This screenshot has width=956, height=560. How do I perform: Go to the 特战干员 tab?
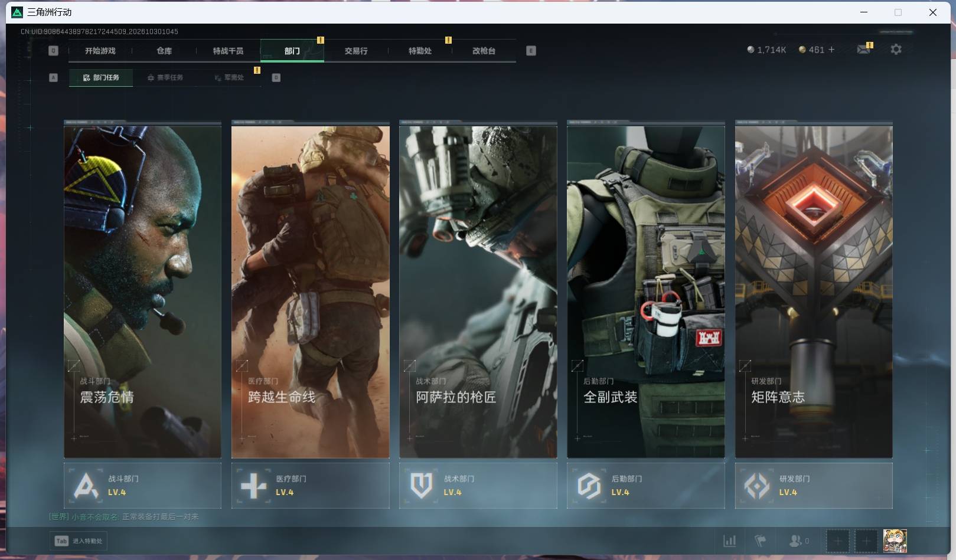[x=228, y=51]
